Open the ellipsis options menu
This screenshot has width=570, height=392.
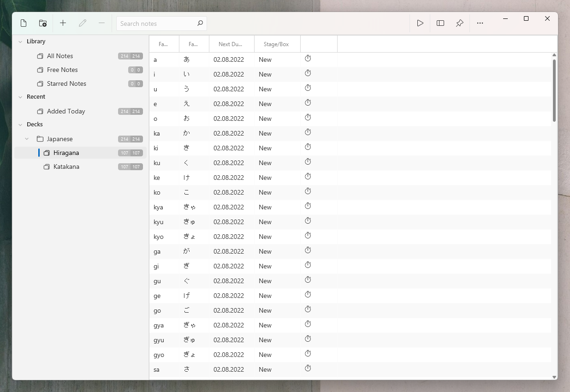pyautogui.click(x=480, y=23)
